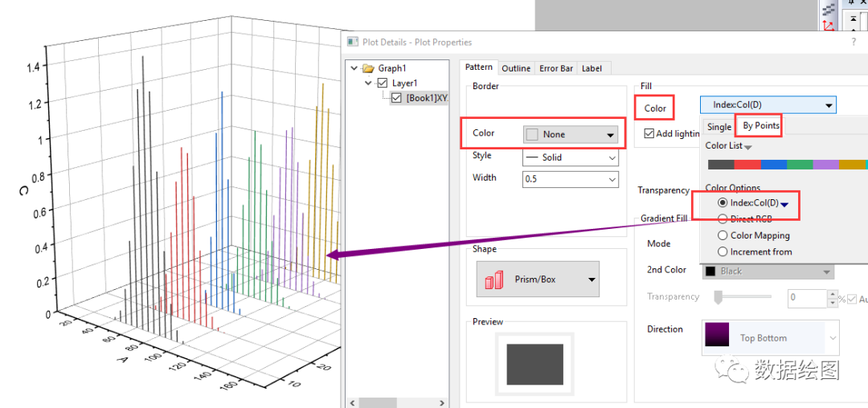Open the 2nd Color Black dropdown
The height and width of the screenshot is (408, 868).
[x=768, y=271]
